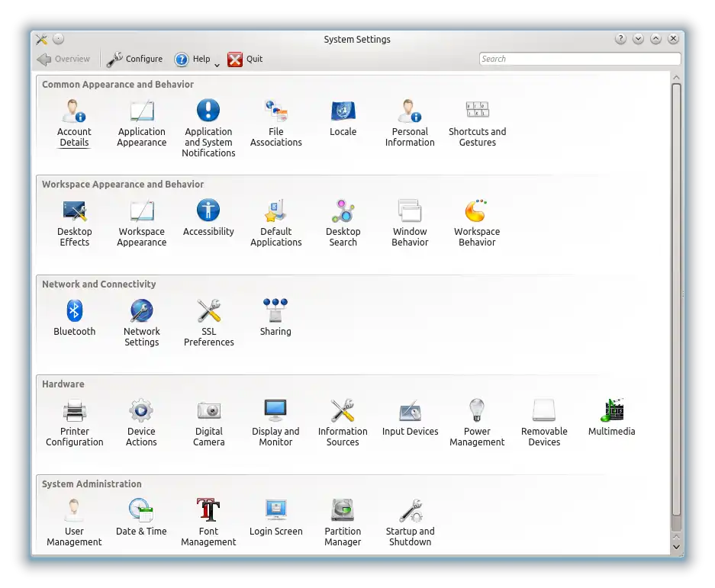Click the Configure toolbar button
Screen dimensions: 715x588
[x=134, y=59]
